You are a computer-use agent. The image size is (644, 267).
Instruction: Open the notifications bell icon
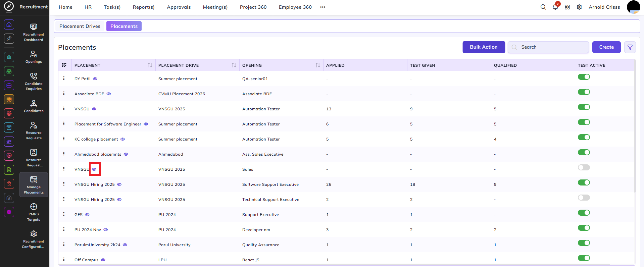(x=555, y=7)
